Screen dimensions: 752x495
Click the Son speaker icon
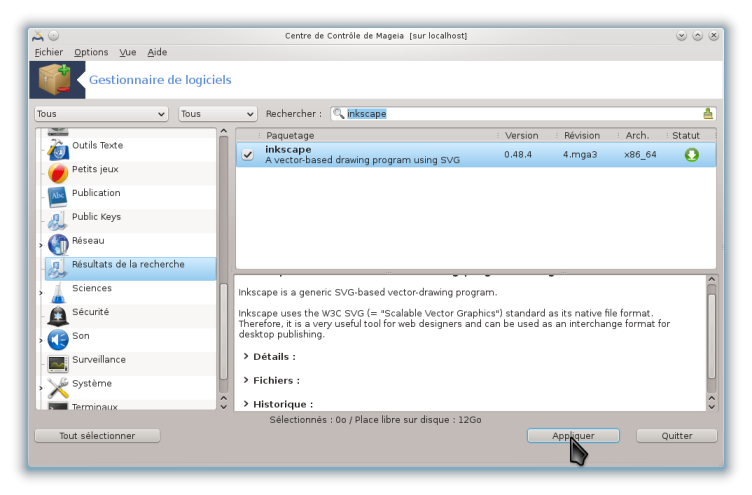pos(58,340)
